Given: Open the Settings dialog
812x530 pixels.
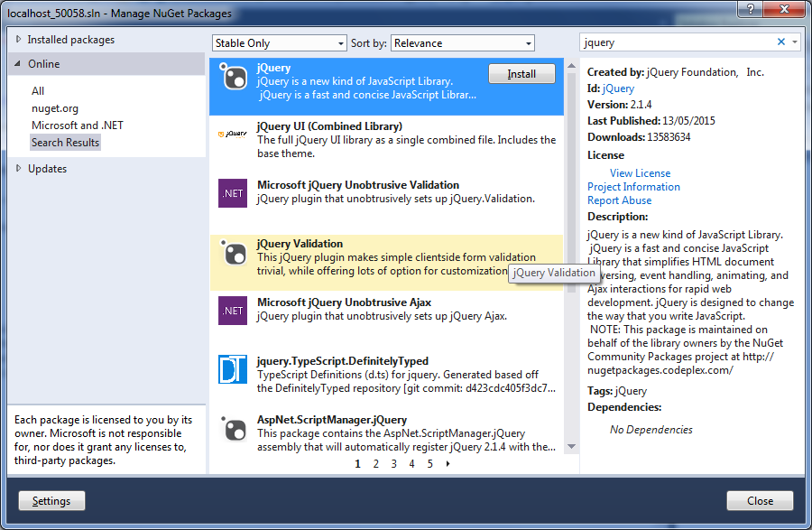Looking at the screenshot, I should [51, 501].
